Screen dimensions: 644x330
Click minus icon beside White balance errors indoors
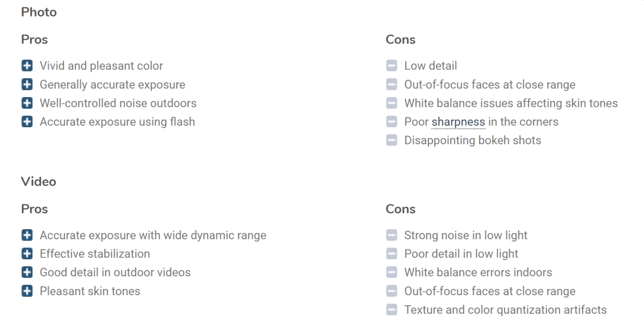[392, 273]
